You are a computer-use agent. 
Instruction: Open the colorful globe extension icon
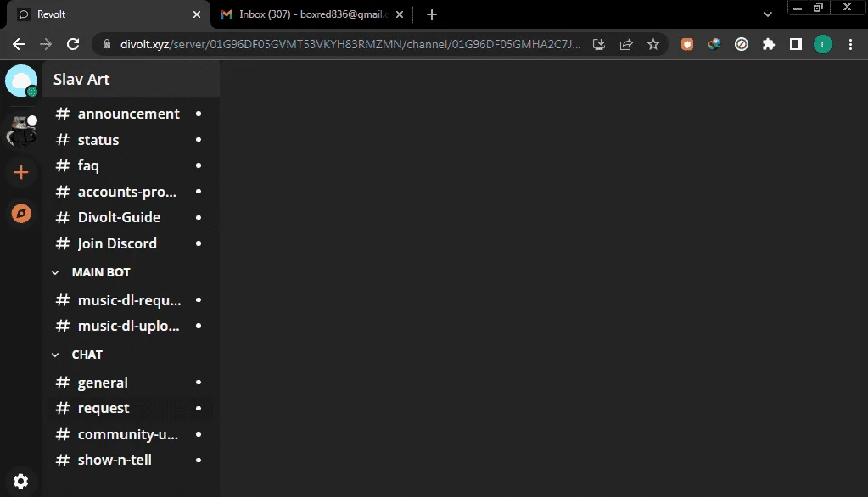coord(714,44)
